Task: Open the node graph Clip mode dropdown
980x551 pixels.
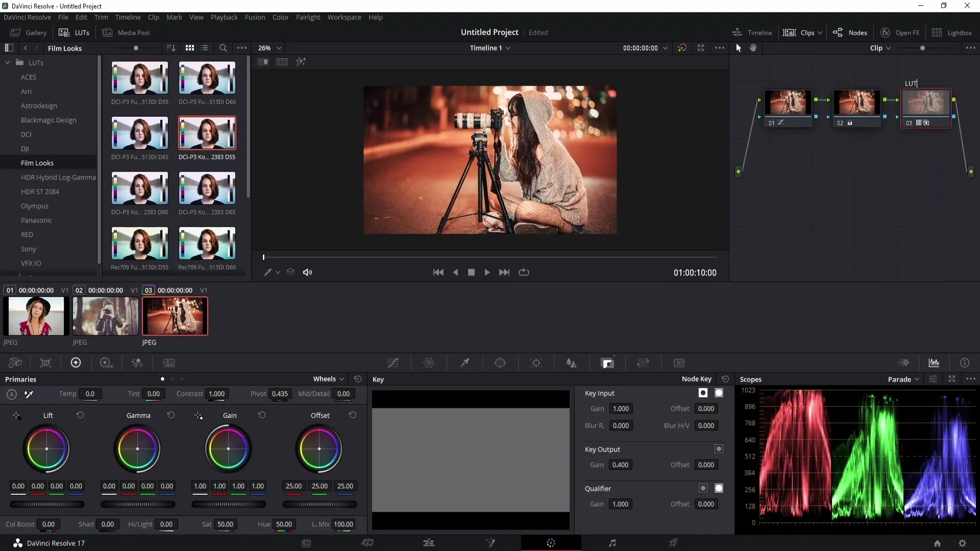Action: pyautogui.click(x=880, y=48)
